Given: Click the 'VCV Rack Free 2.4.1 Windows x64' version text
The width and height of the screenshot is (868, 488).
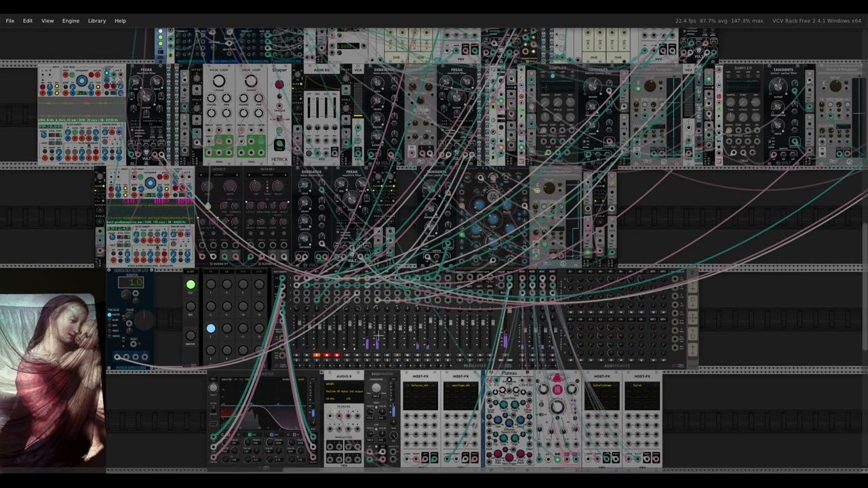Looking at the screenshot, I should [816, 21].
